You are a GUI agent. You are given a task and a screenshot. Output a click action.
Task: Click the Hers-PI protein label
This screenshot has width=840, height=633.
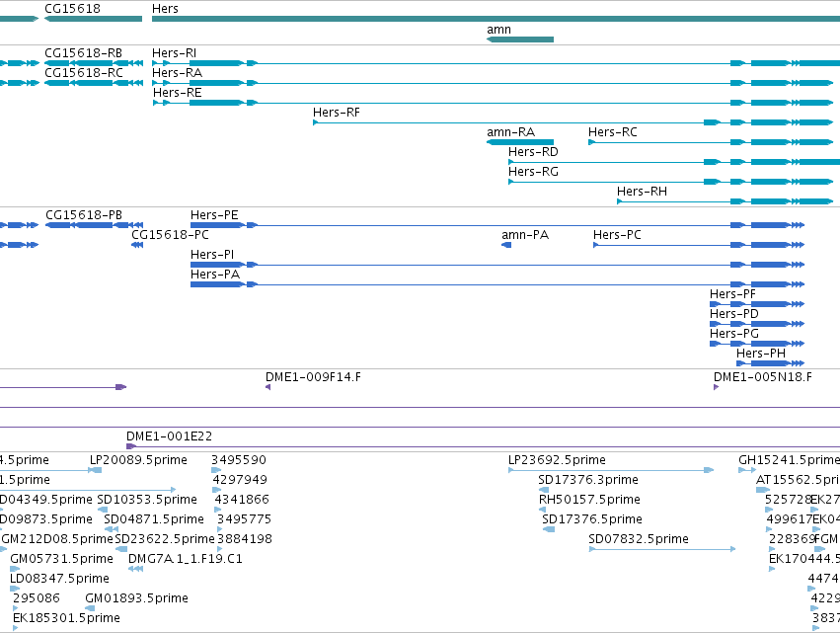[212, 255]
